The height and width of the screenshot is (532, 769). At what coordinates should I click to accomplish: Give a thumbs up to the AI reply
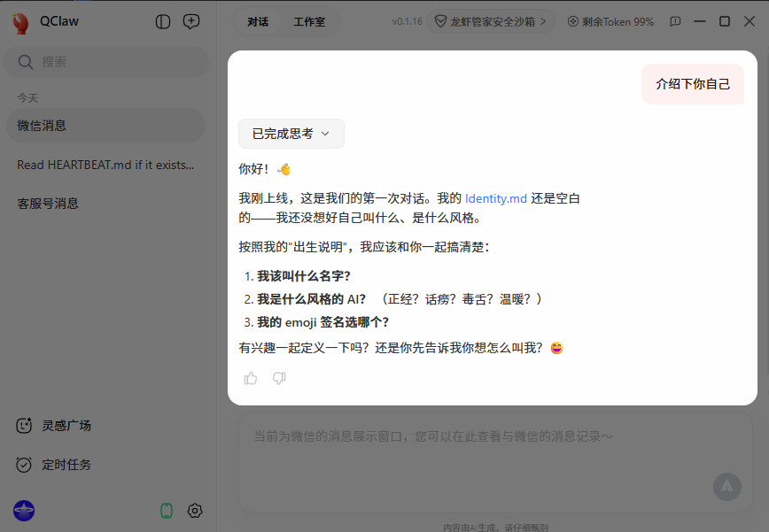[x=251, y=378]
